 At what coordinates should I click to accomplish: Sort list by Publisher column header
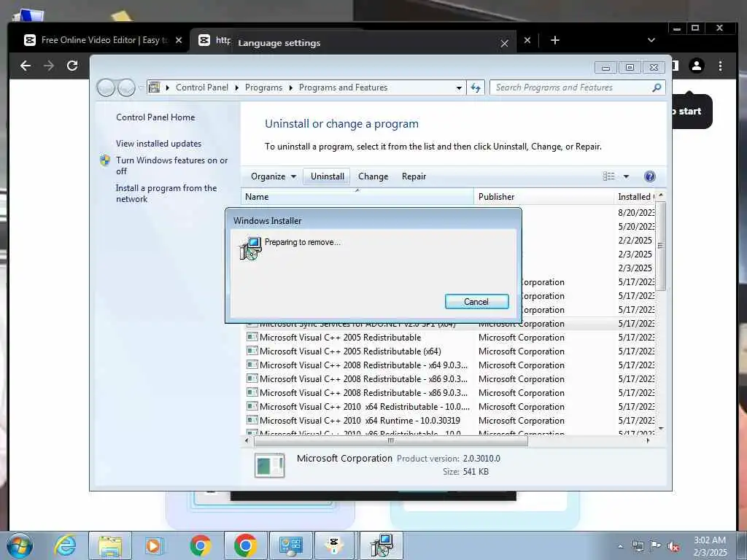543,197
